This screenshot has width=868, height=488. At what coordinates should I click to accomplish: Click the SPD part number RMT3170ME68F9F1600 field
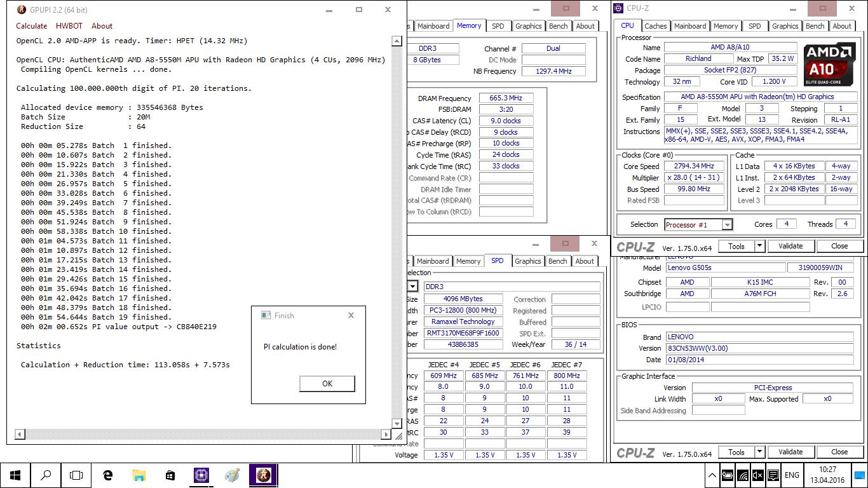(464, 333)
